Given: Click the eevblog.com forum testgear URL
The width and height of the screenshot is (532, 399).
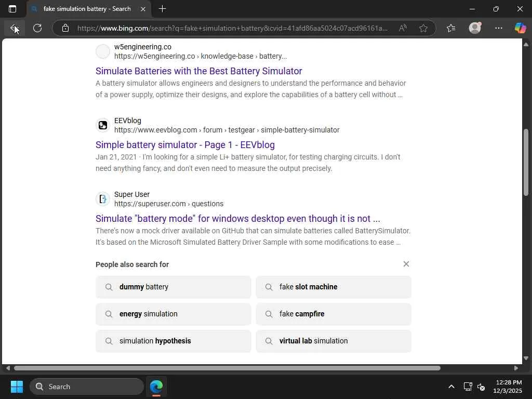Looking at the screenshot, I should coord(227,130).
